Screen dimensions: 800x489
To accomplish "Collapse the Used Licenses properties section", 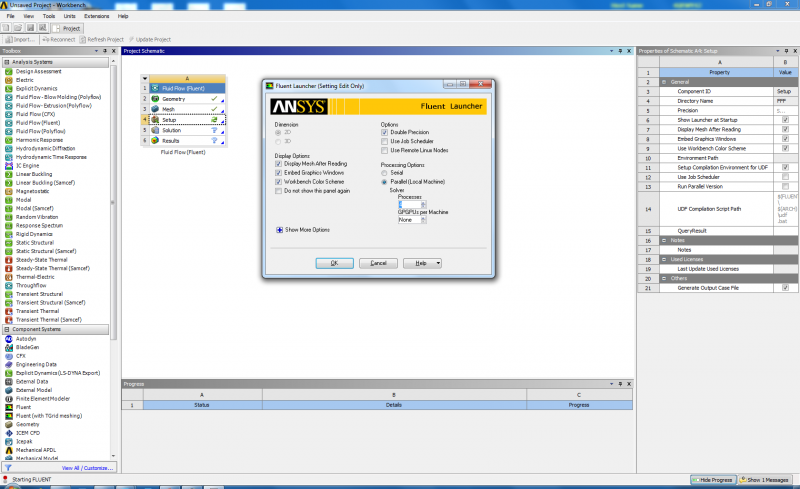I will 664,259.
